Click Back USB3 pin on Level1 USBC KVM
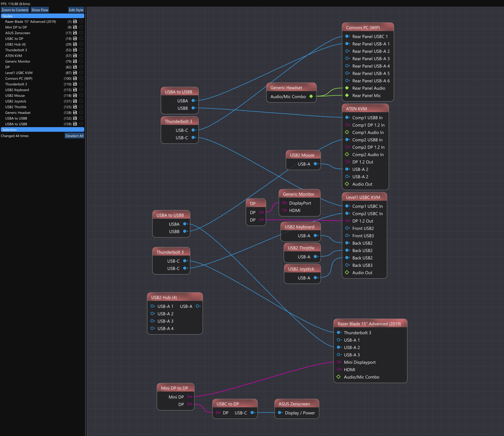This screenshot has width=504, height=436. coord(347,265)
